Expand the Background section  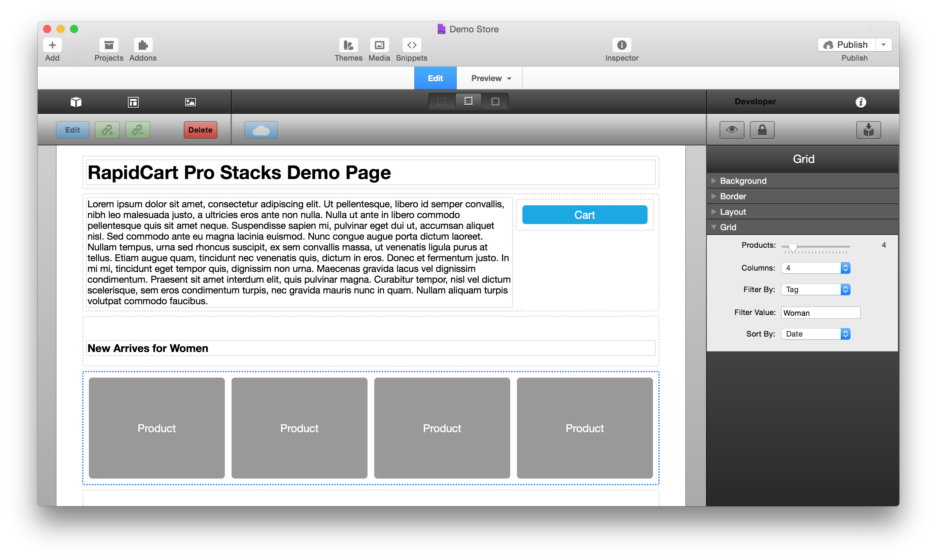coord(802,181)
